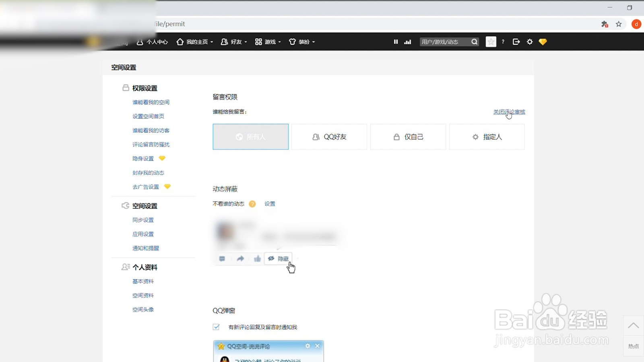Open 同步设置 in the sidebar
The width and height of the screenshot is (644, 362).
143,220
